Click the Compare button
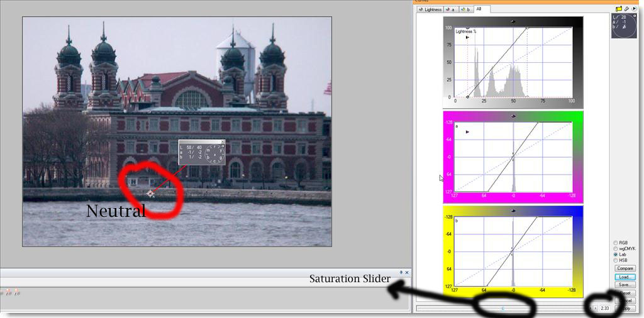644x318 pixels. tap(625, 268)
